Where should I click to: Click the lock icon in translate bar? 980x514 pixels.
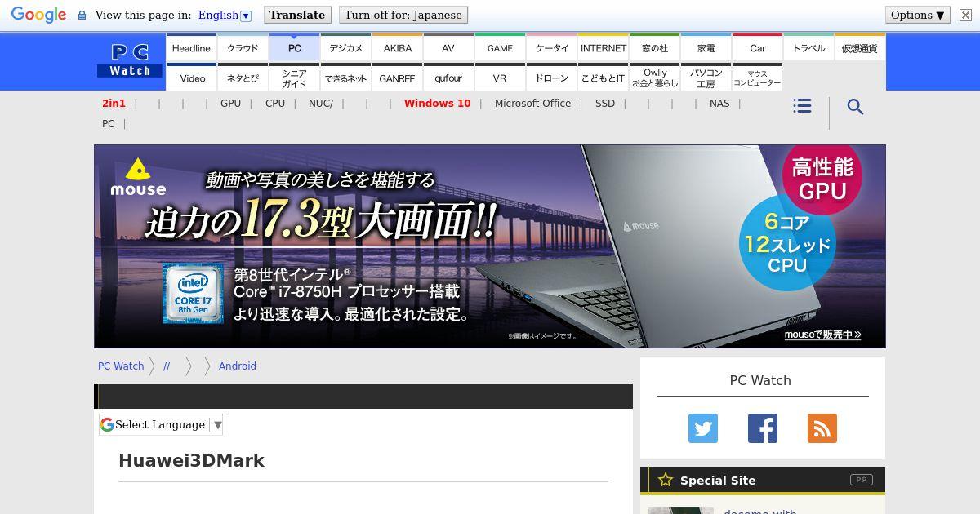pyautogui.click(x=82, y=15)
